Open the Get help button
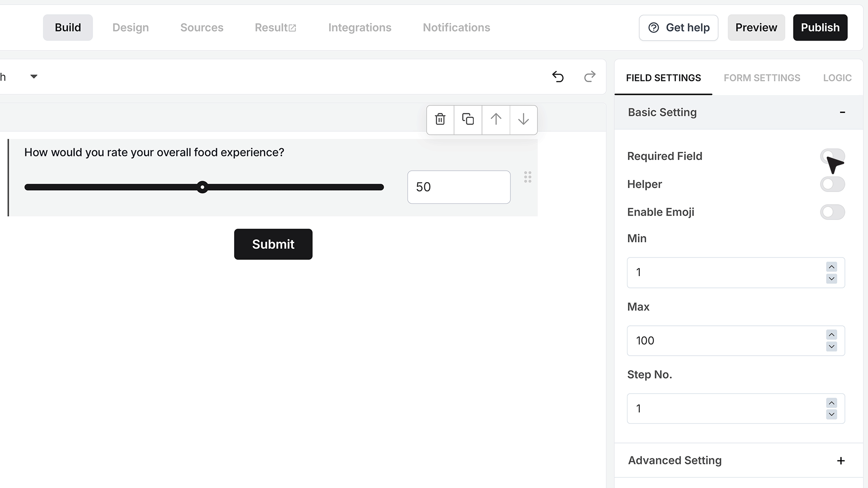 click(679, 28)
